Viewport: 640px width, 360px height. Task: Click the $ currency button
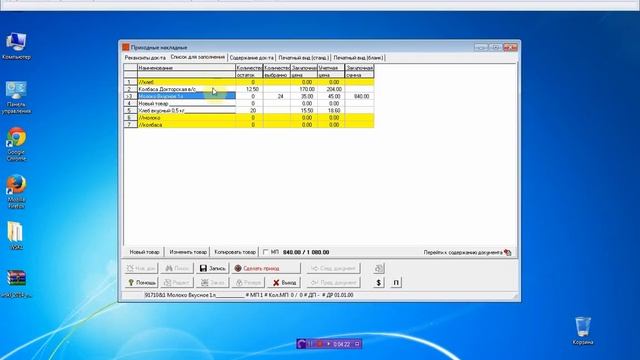378,282
